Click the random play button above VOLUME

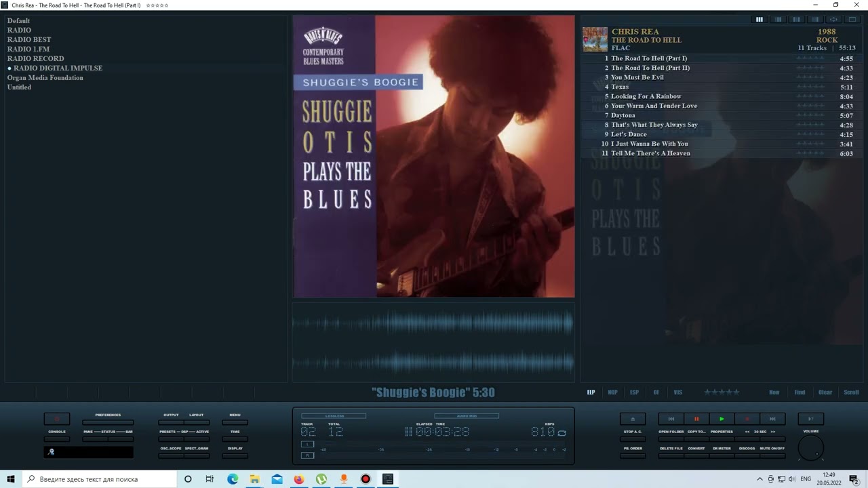[x=810, y=419]
